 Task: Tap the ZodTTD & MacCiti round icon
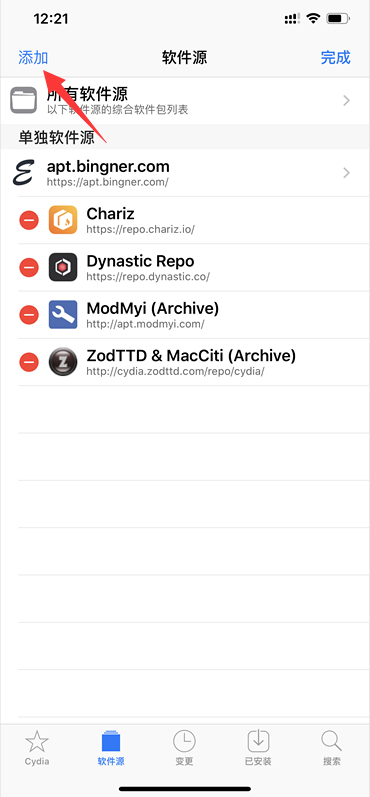pyautogui.click(x=63, y=362)
